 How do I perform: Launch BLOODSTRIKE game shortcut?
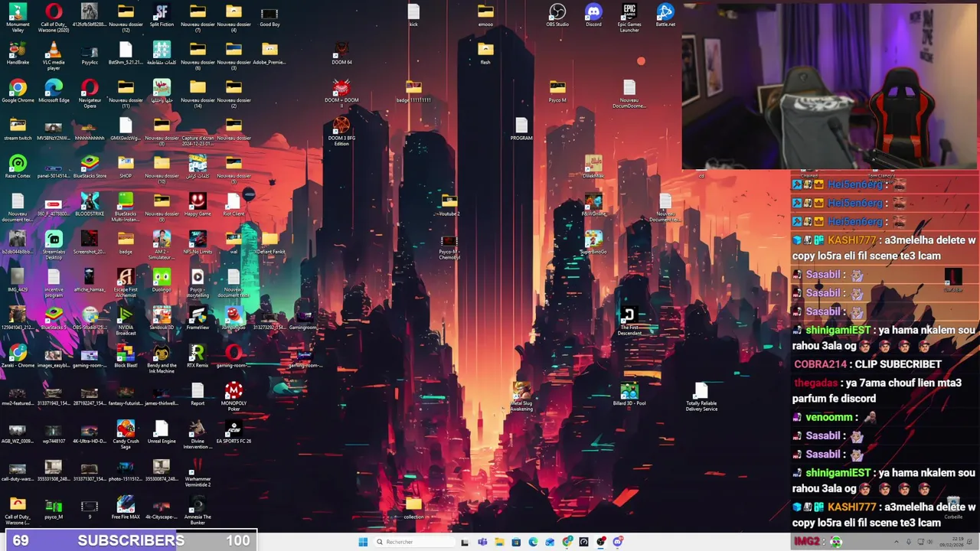click(x=90, y=204)
